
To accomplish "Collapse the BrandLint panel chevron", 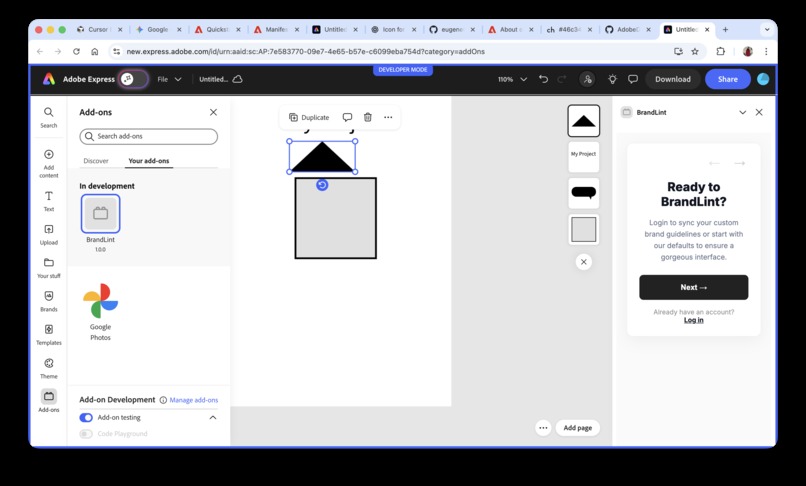I will tap(742, 112).
